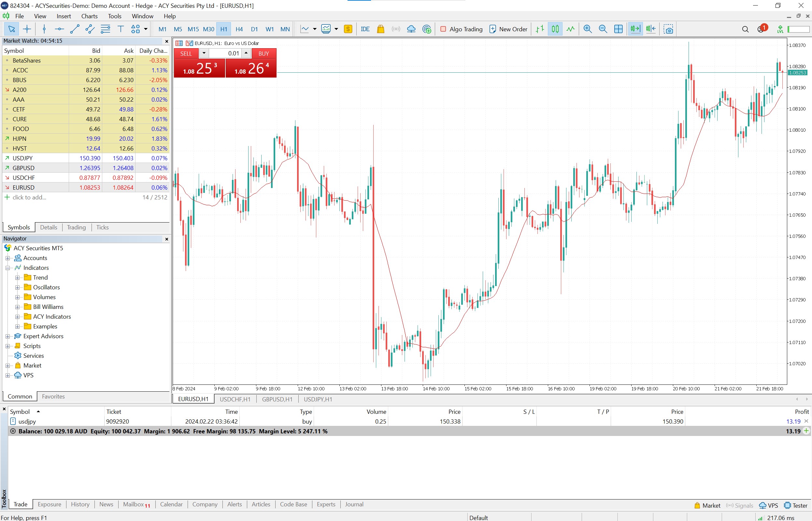Click the chart screenshot camera icon
The height and width of the screenshot is (521, 812).
tap(668, 29)
